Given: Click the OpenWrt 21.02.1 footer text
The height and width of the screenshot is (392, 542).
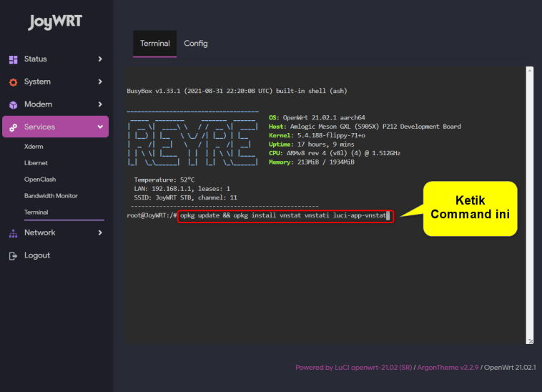Looking at the screenshot, I should (510, 368).
